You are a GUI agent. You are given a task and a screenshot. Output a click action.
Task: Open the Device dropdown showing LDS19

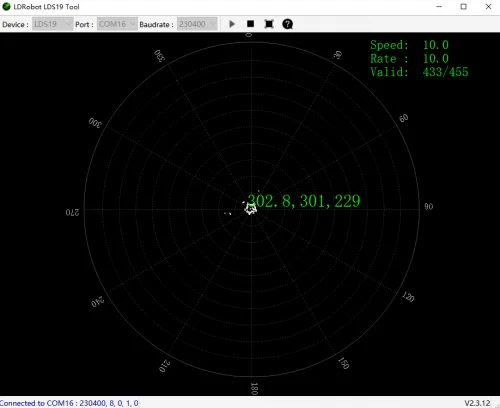point(52,24)
